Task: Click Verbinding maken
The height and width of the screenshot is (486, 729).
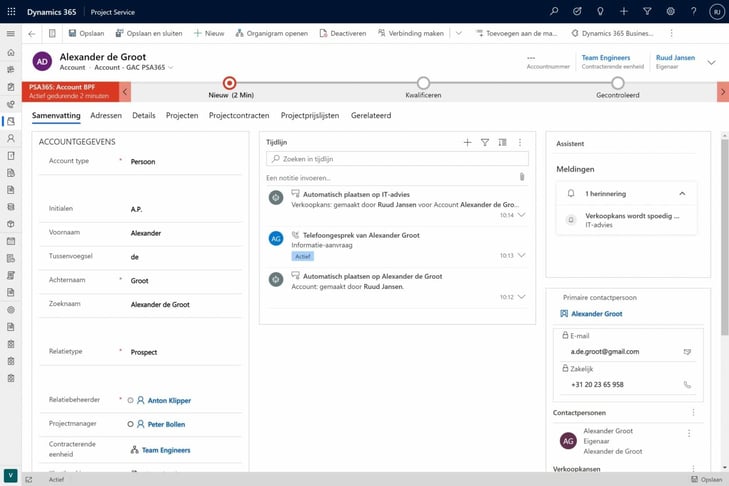Action: point(411,33)
